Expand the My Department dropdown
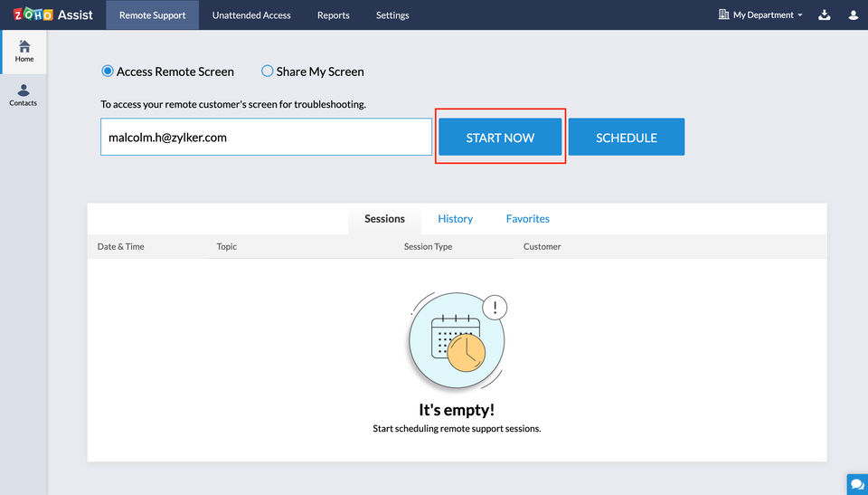868x495 pixels. [760, 15]
